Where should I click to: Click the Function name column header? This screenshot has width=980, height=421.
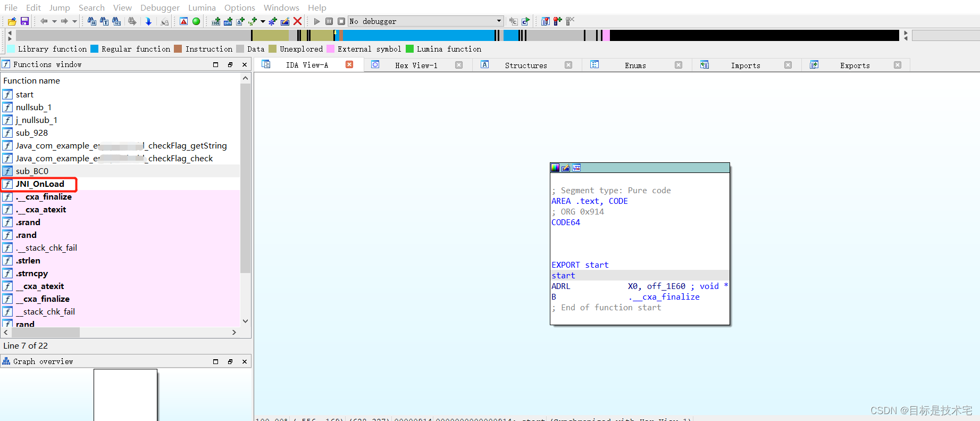[32, 81]
